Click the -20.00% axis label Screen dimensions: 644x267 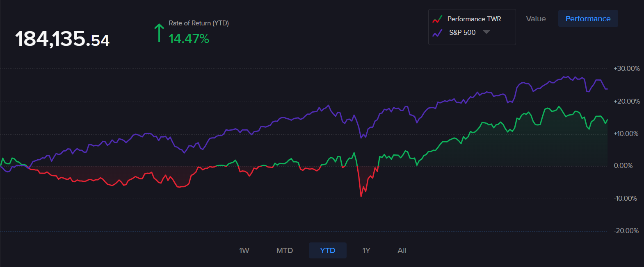pyautogui.click(x=626, y=231)
